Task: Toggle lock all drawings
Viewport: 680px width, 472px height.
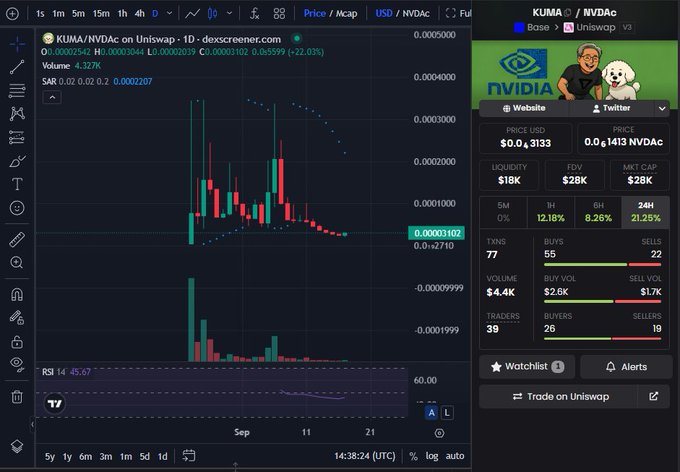Action: 17,341
